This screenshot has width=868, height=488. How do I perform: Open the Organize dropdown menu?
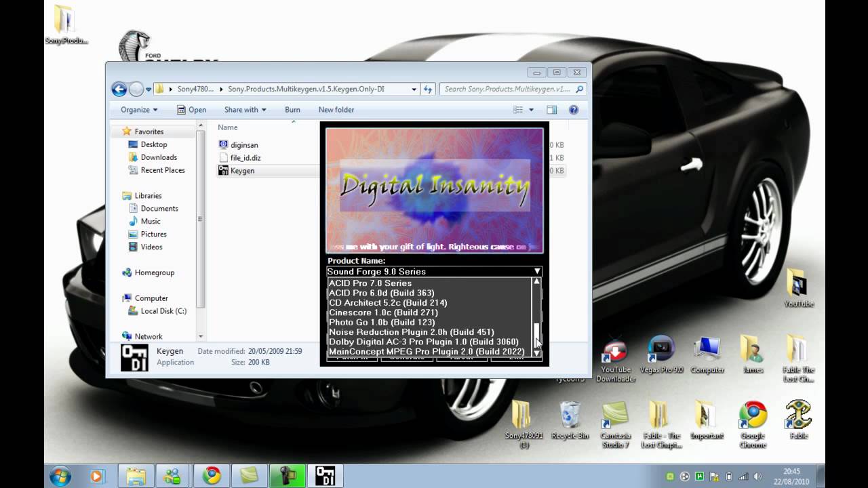[139, 110]
